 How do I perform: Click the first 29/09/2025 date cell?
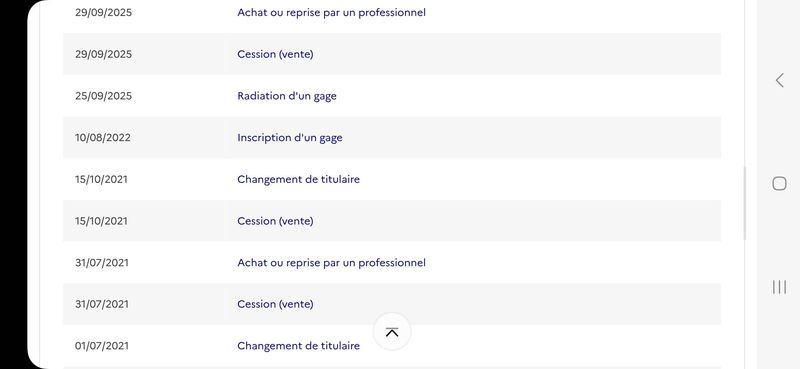tap(103, 13)
